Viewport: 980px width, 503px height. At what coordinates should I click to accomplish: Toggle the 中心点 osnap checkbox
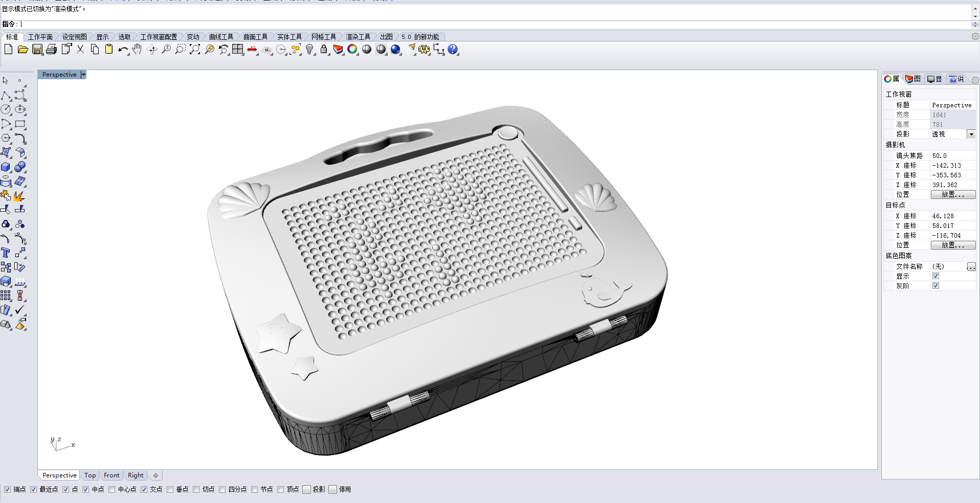coord(112,489)
